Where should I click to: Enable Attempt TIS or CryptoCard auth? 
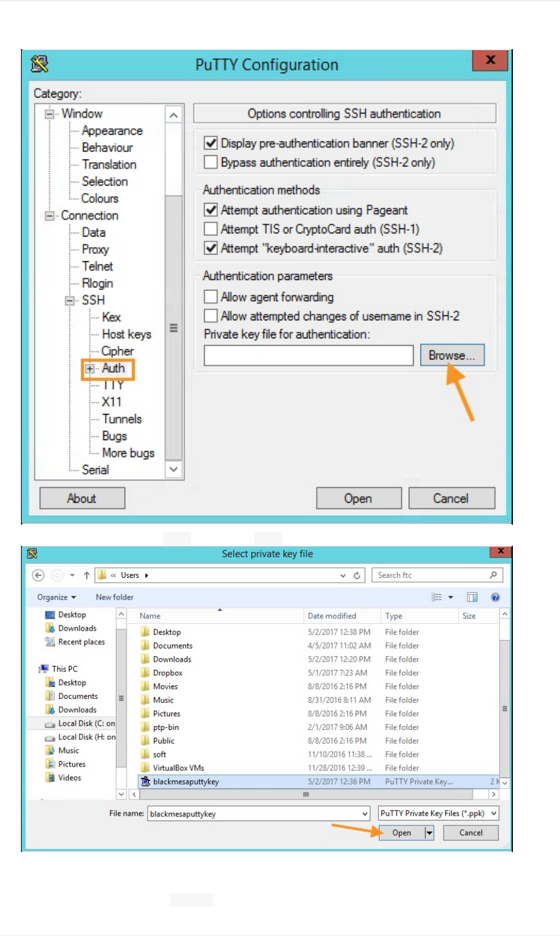click(211, 229)
